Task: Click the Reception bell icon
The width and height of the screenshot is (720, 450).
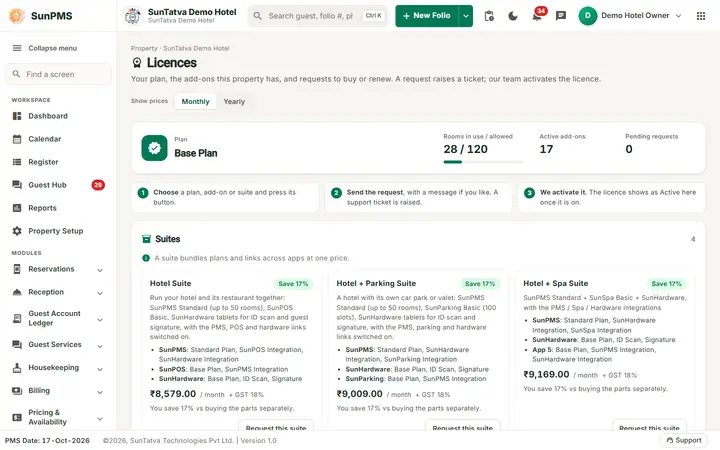Action: click(17, 292)
